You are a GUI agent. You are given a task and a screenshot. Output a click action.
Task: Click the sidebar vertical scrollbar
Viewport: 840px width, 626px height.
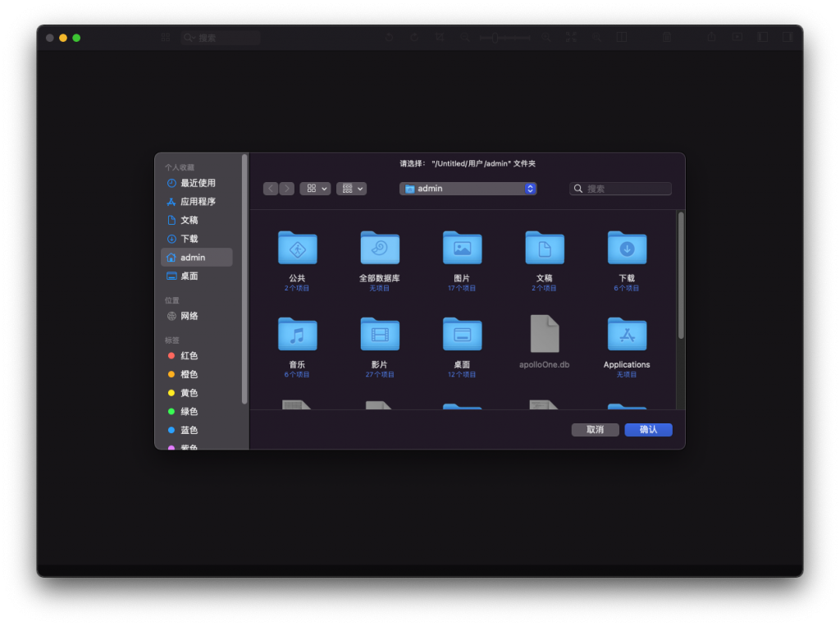coord(244,279)
